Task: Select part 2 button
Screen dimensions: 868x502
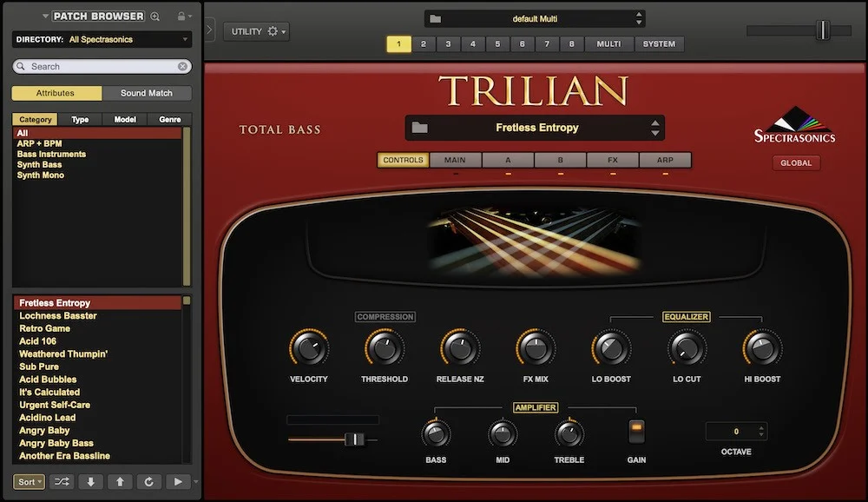Action: pyautogui.click(x=424, y=43)
